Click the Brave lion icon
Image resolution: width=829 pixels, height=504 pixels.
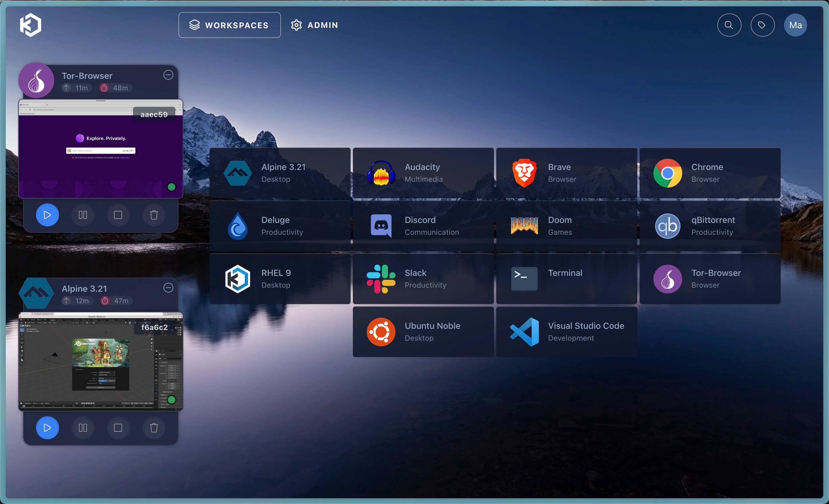(x=524, y=173)
